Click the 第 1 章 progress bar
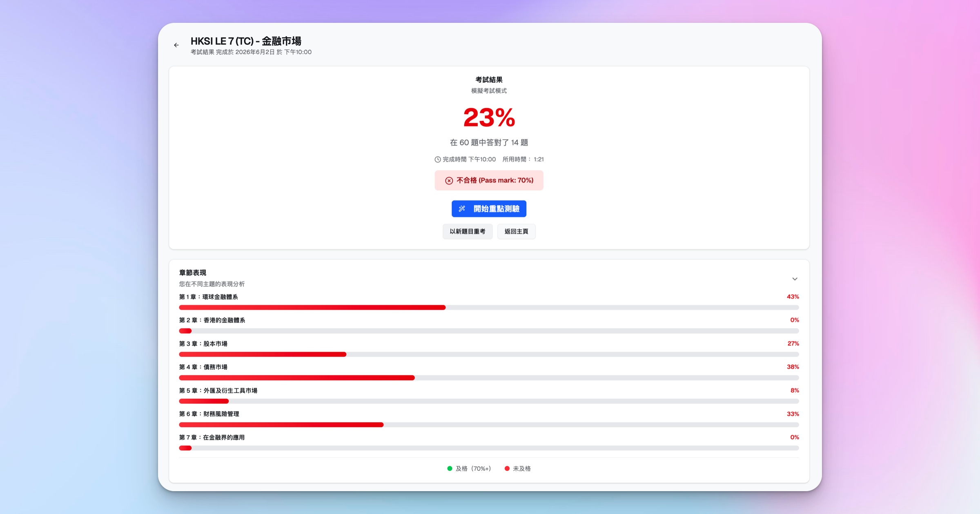The image size is (980, 514). point(489,308)
